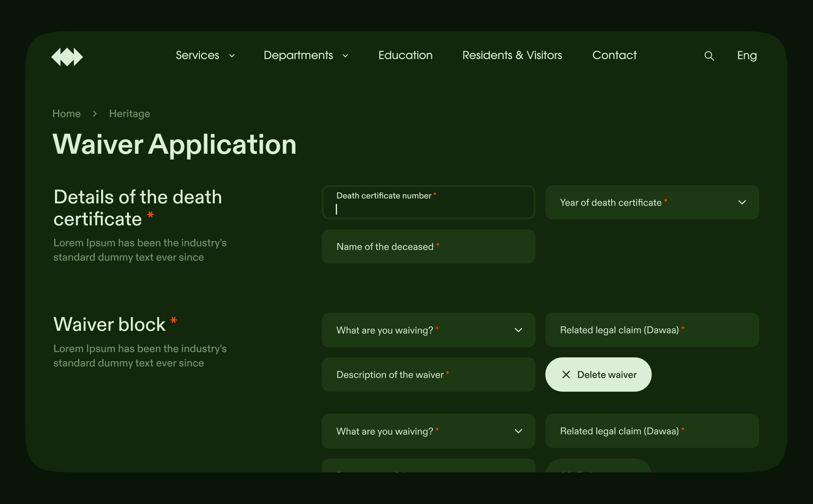813x504 pixels.
Task: Open the Contact page
Action: [614, 55]
